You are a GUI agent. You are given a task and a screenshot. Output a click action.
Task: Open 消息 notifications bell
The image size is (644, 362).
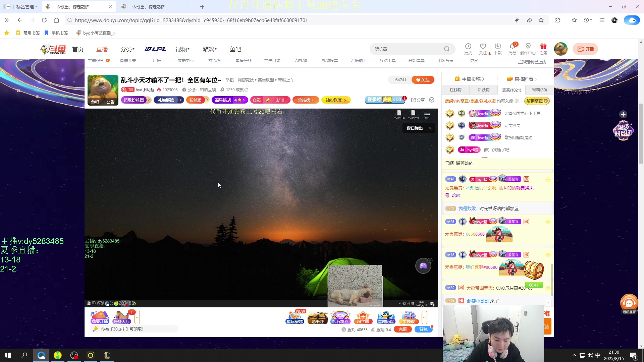[x=513, y=49]
